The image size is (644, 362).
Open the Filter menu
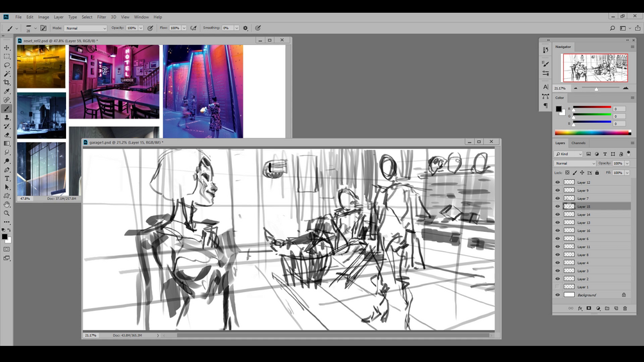pos(101,17)
